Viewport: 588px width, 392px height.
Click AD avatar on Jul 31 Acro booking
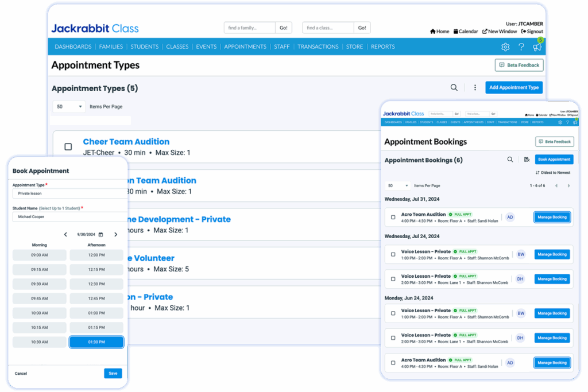pos(510,218)
